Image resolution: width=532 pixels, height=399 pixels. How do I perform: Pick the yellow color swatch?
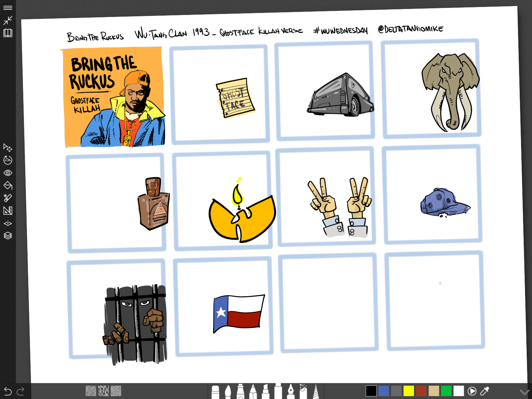click(409, 391)
